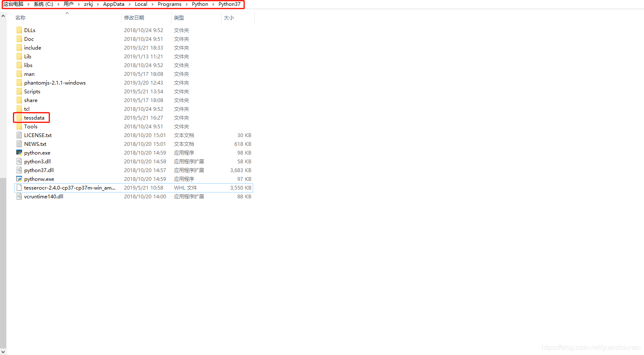Select the file name pythonw.exe

[39, 179]
